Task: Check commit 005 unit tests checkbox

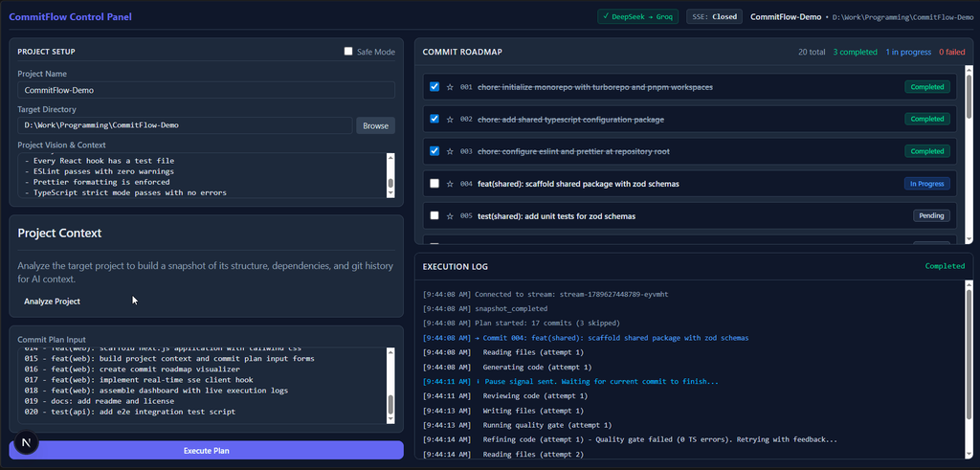Action: coord(434,215)
